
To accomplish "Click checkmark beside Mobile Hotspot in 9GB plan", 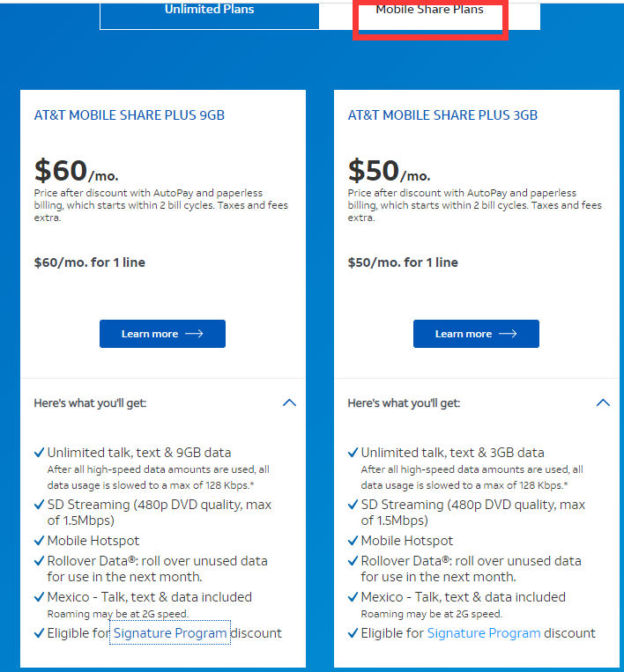I will point(39,541).
